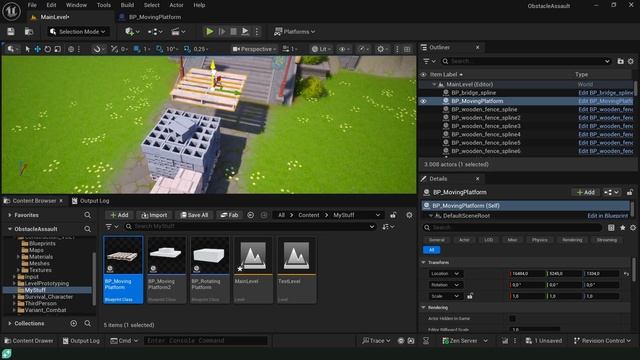Click the Stop playback button
The width and height of the screenshot is (640, 360).
(233, 31)
